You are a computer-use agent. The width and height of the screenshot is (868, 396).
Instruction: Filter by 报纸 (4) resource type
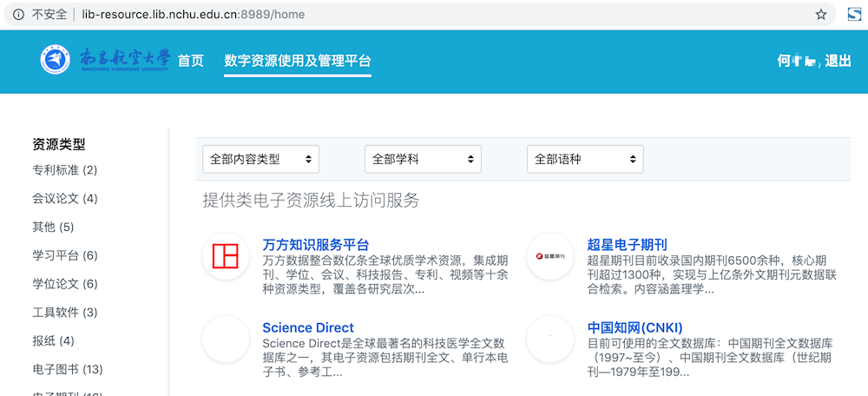click(53, 340)
